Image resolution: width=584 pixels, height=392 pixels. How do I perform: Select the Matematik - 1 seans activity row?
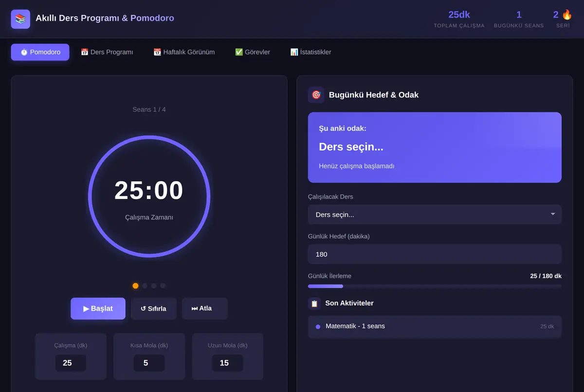click(x=435, y=326)
